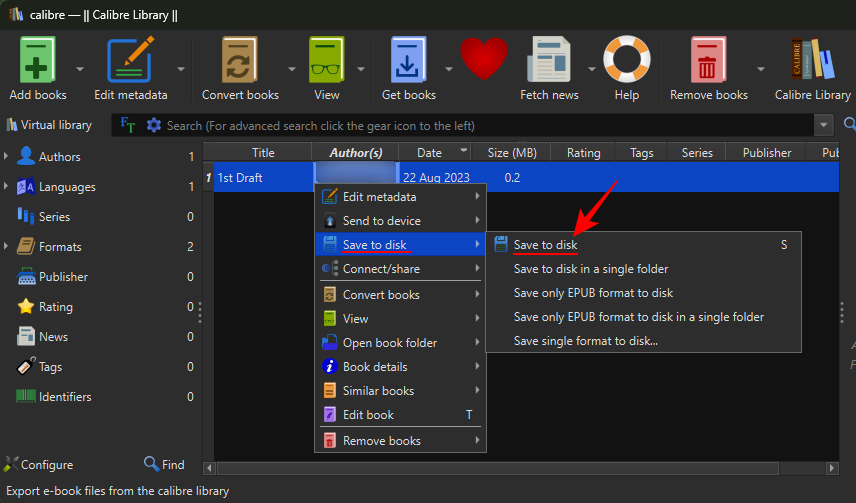The width and height of the screenshot is (856, 503).
Task: Choose Send to device in context menu
Action: [x=401, y=221]
